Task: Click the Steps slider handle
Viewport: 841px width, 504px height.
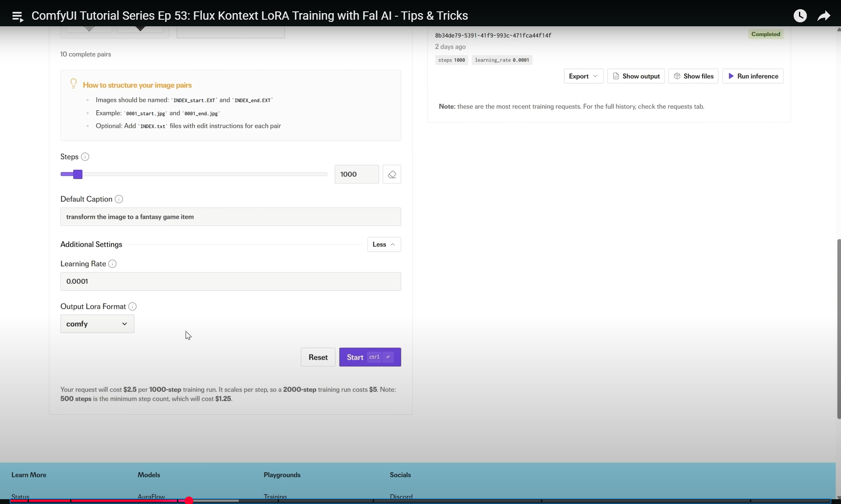Action: 78,174
